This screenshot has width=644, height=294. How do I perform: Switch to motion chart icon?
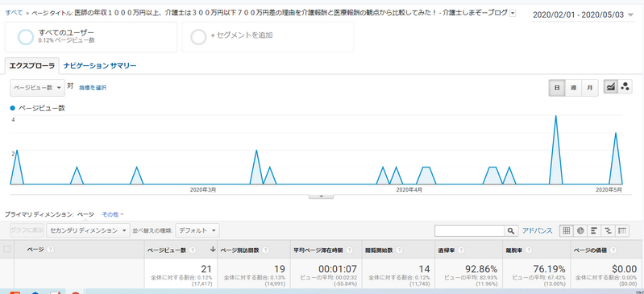[625, 87]
